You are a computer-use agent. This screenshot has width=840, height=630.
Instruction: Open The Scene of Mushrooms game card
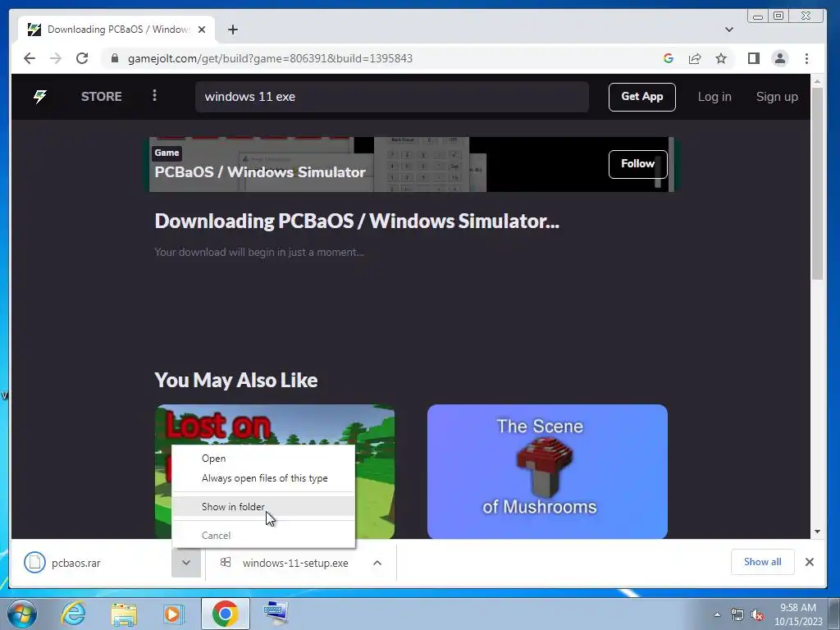pos(547,472)
